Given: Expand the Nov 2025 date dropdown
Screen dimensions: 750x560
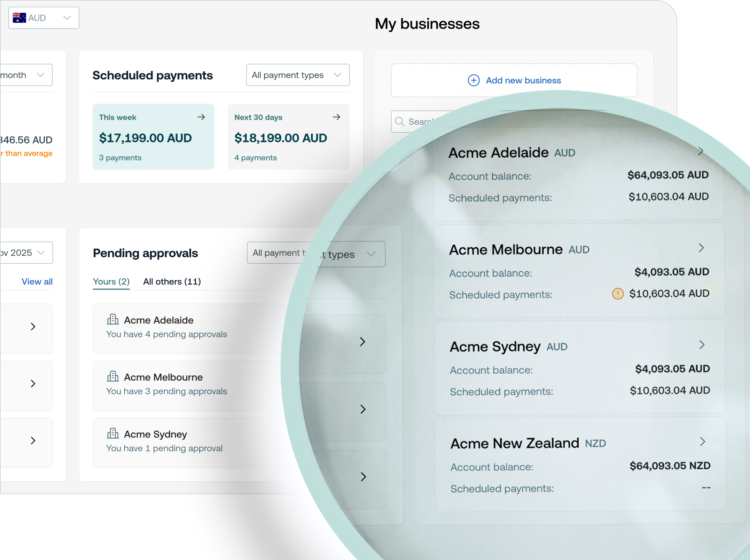Looking at the screenshot, I should [x=26, y=252].
